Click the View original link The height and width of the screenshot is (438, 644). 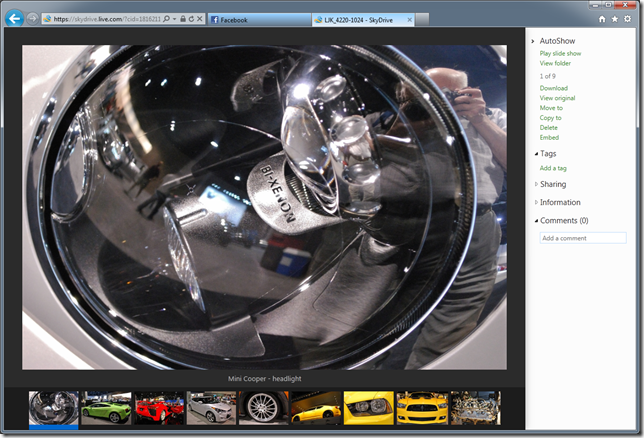[x=557, y=98]
